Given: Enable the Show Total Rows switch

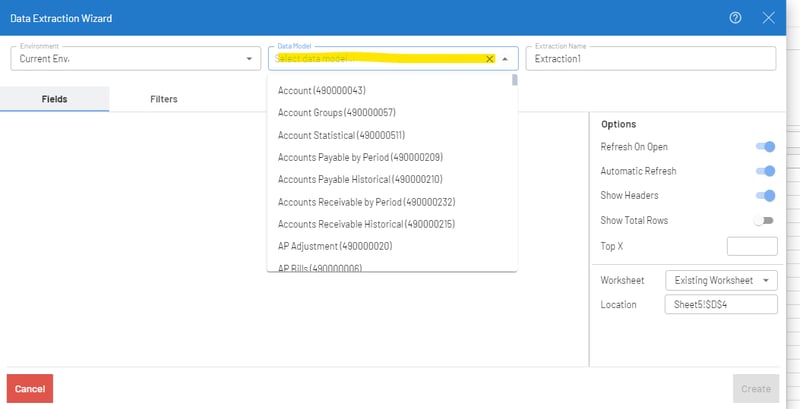Looking at the screenshot, I should pos(765,220).
